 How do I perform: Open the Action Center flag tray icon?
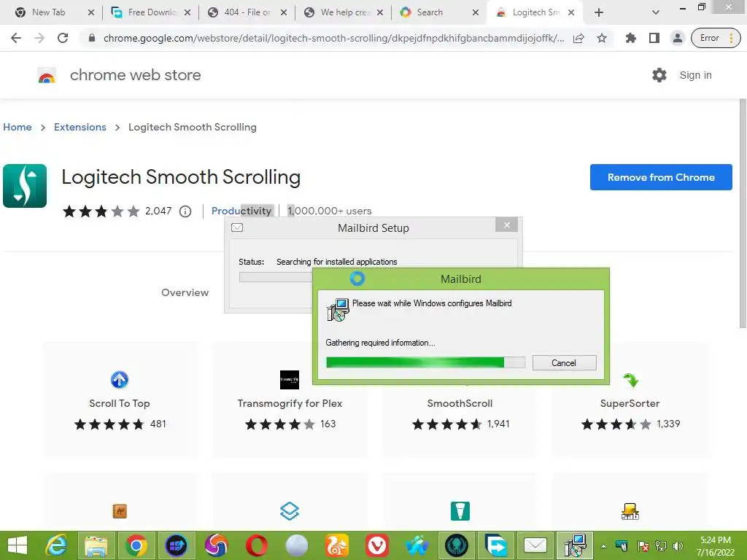tap(643, 546)
